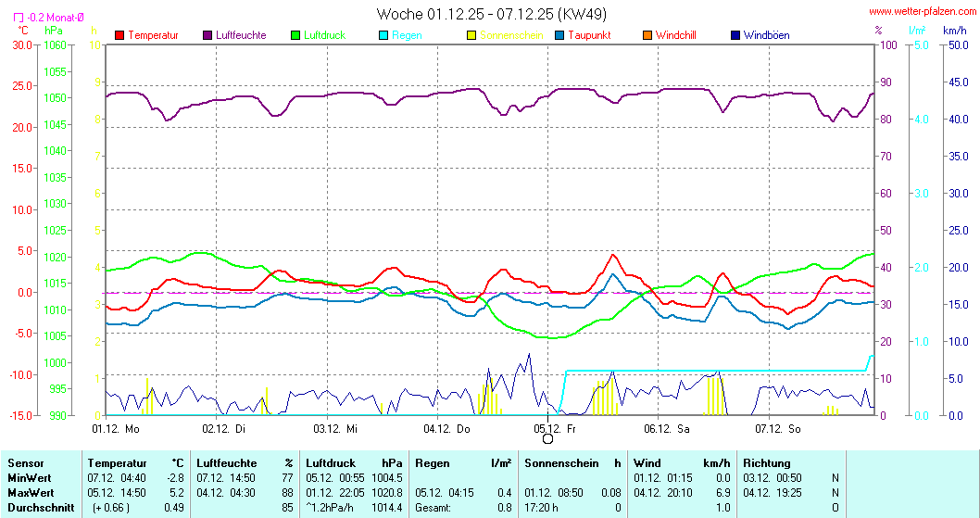980x518 pixels.
Task: Click the circle marker below 05.12. Fr
Action: coord(547,439)
